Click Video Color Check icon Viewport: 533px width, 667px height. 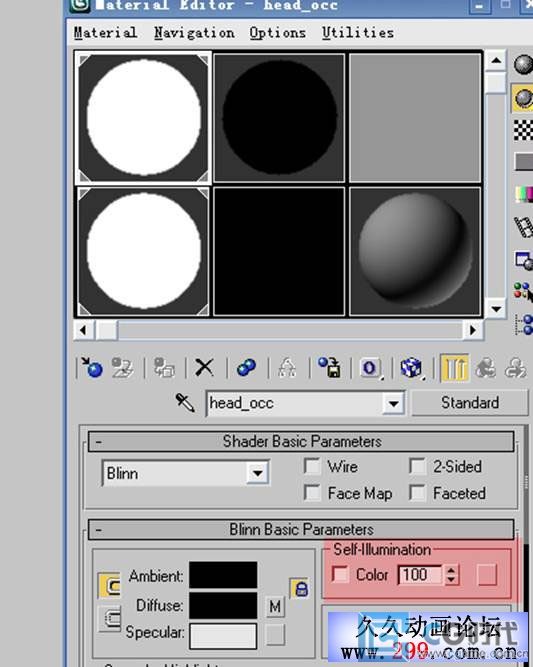[524, 194]
